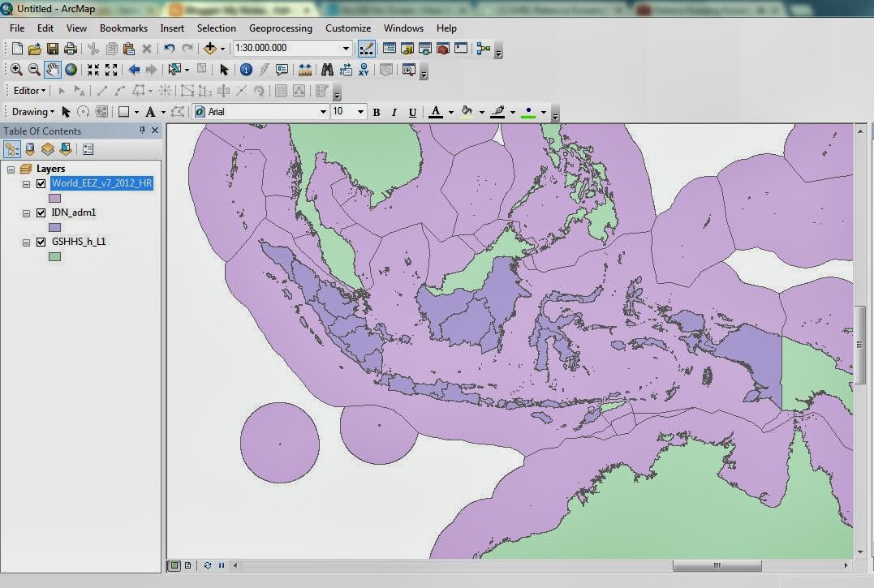The image size is (874, 588).
Task: Hide the IDN_adm1 layer
Action: (x=41, y=212)
